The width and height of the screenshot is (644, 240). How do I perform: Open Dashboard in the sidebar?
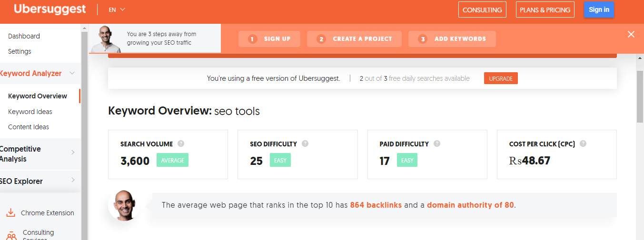(24, 36)
